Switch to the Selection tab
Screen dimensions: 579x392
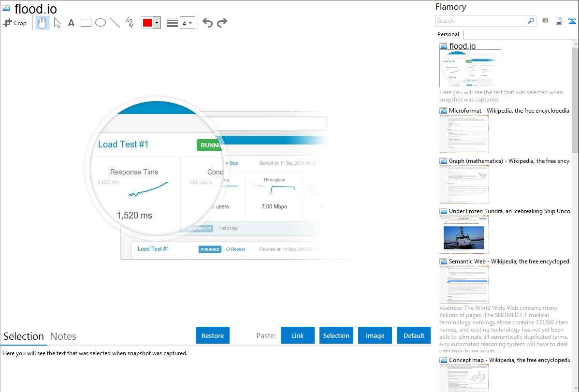pos(24,336)
